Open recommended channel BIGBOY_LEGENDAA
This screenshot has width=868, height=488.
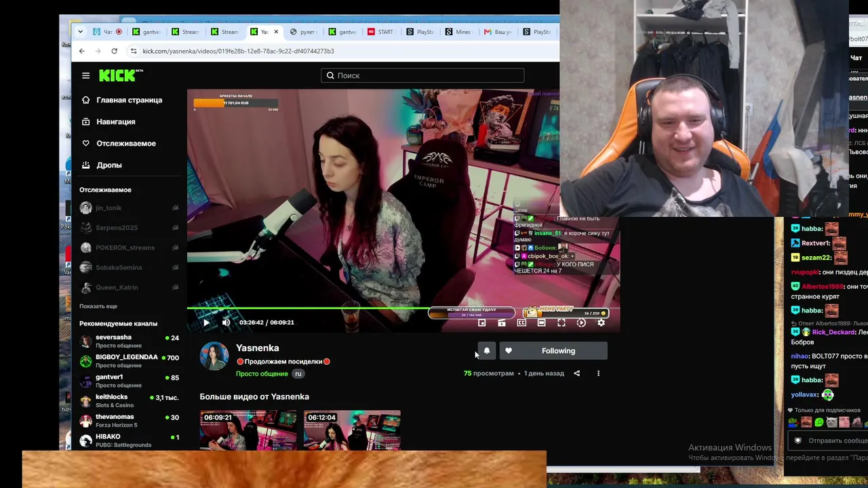point(129,361)
